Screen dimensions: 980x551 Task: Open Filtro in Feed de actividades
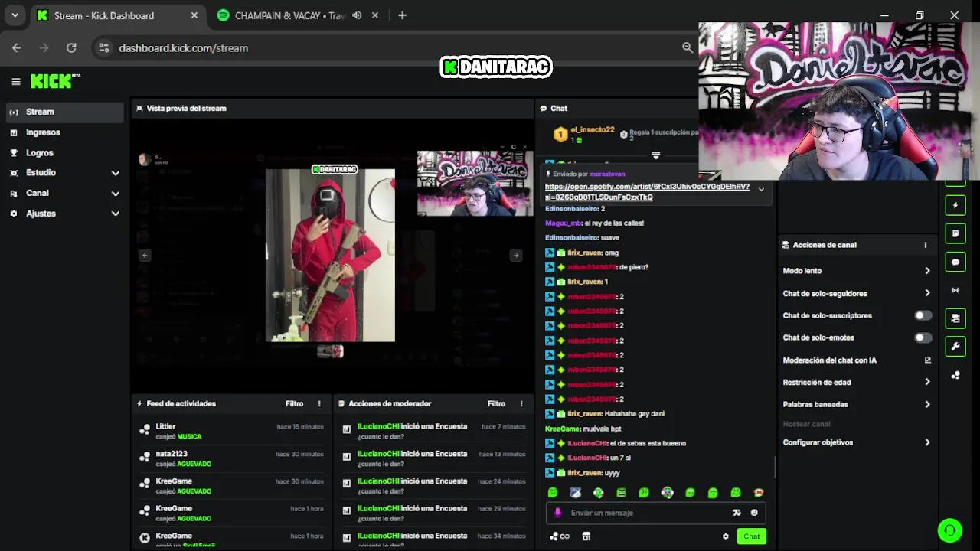click(294, 403)
